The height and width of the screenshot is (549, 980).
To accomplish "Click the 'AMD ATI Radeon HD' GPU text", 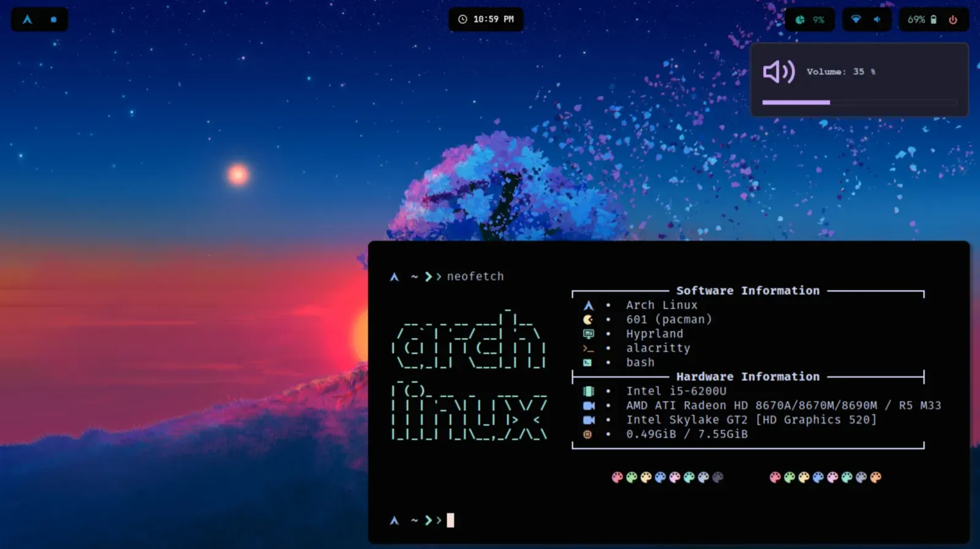I will pos(687,405).
